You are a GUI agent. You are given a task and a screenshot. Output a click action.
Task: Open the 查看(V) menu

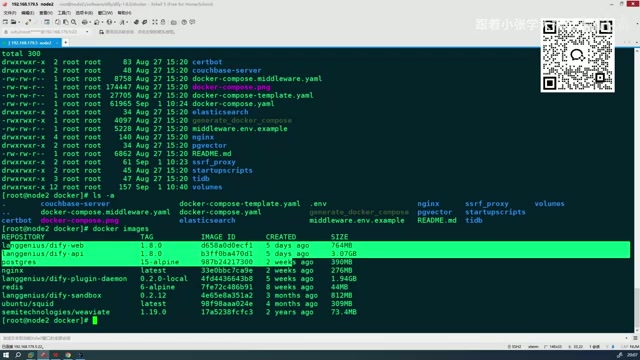coord(46,13)
